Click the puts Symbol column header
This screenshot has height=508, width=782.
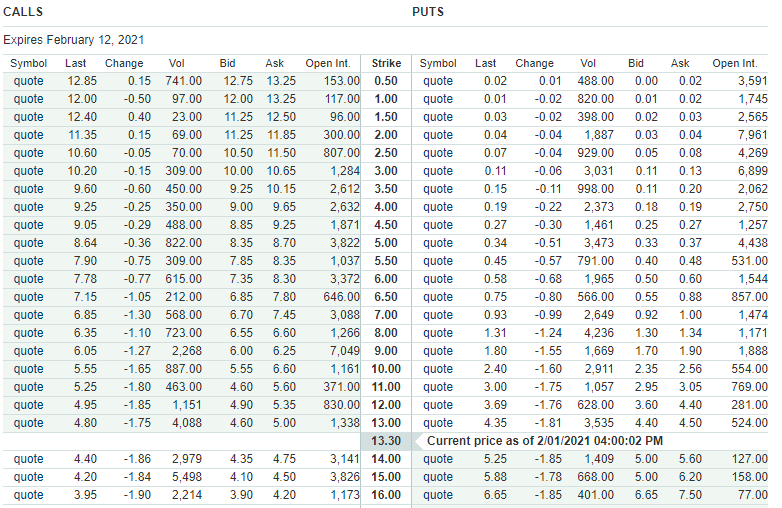click(x=438, y=63)
